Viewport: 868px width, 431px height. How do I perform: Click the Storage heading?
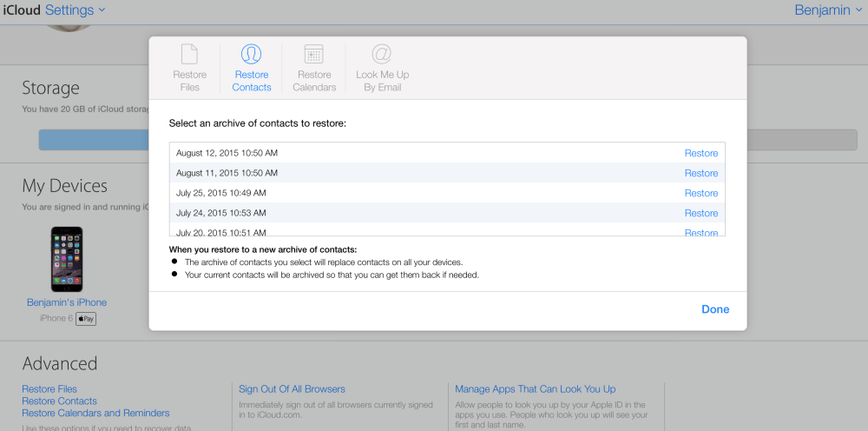pyautogui.click(x=50, y=88)
